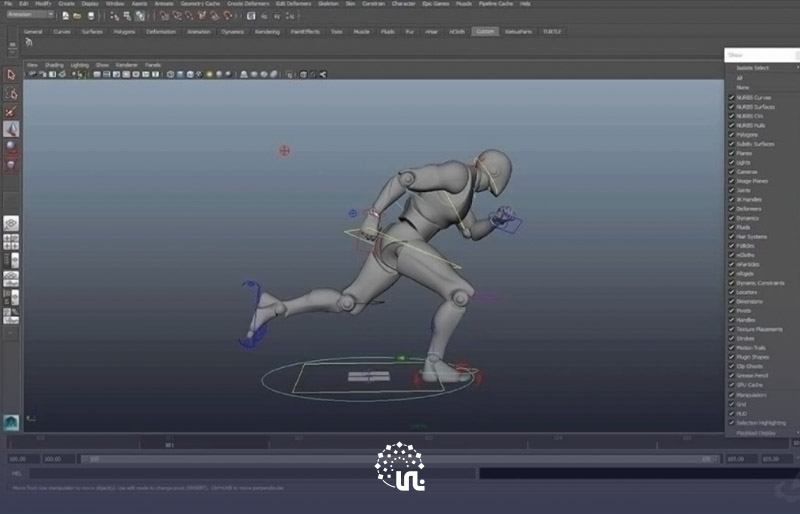Switch to the Polygons shelf tab
This screenshot has height=514, width=800.
124,32
